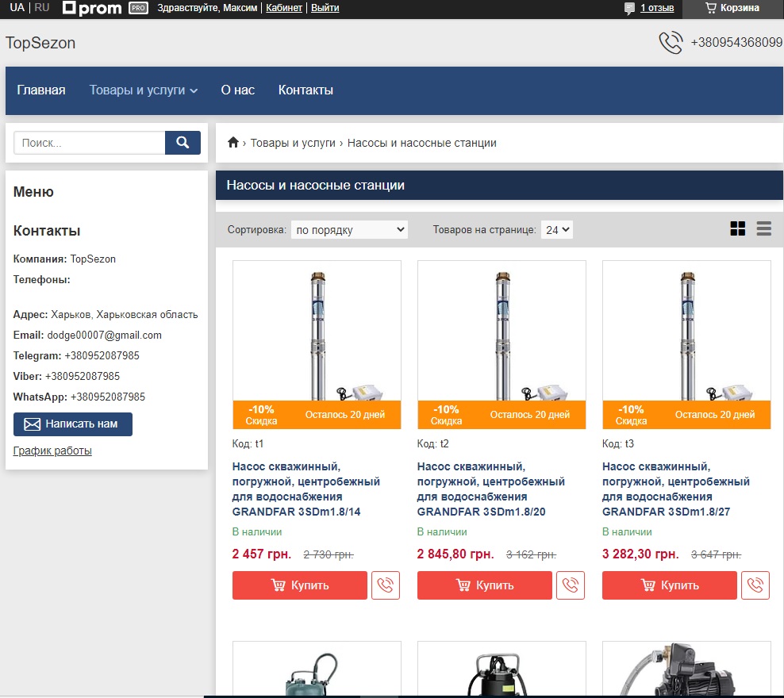Click the Viber number +380952087985

click(83, 376)
